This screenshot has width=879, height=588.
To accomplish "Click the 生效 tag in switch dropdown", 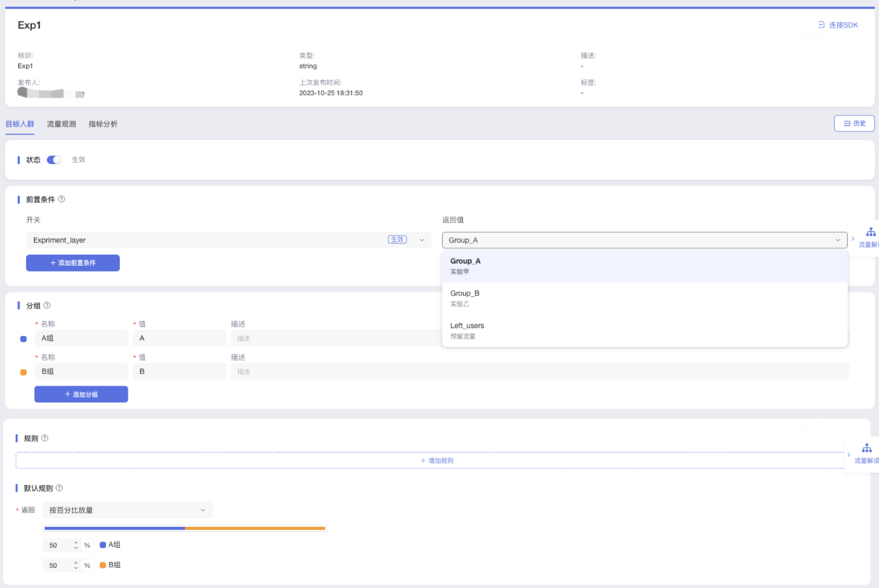I will tap(397, 240).
